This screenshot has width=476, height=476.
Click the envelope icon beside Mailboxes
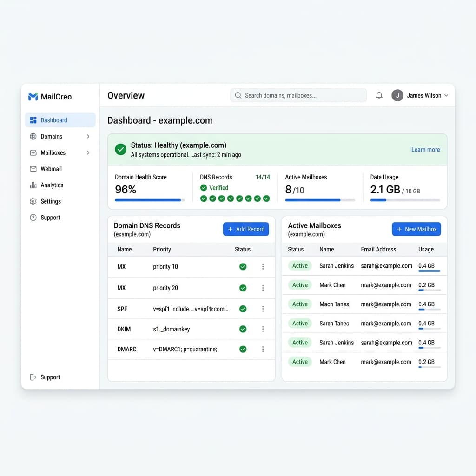click(x=33, y=152)
